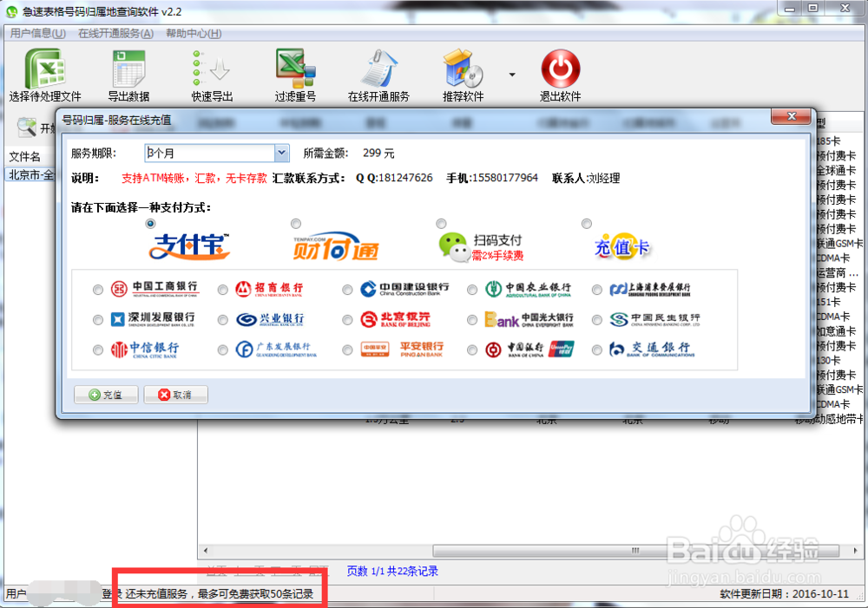Click the 北京银行 logo
Viewport: 868px width, 608px height.
point(395,319)
